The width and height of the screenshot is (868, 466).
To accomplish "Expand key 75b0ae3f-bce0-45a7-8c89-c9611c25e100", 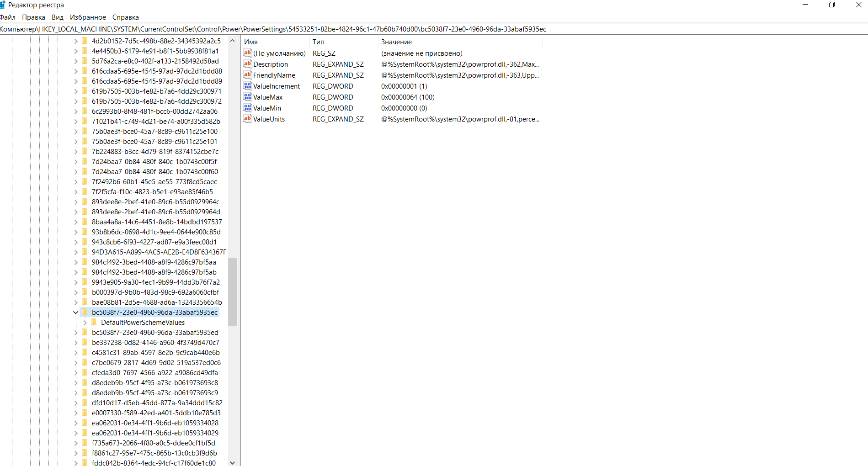I will coord(75,132).
